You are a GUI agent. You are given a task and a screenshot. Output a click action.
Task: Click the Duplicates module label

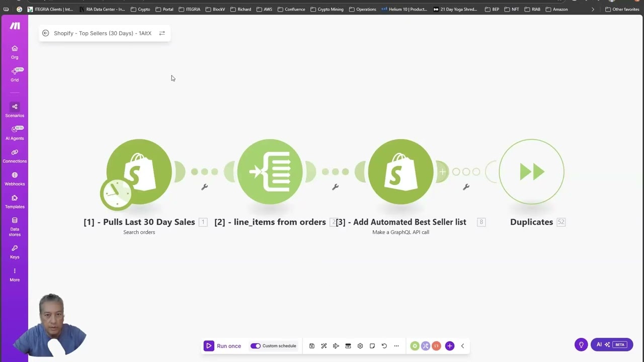[531, 222]
